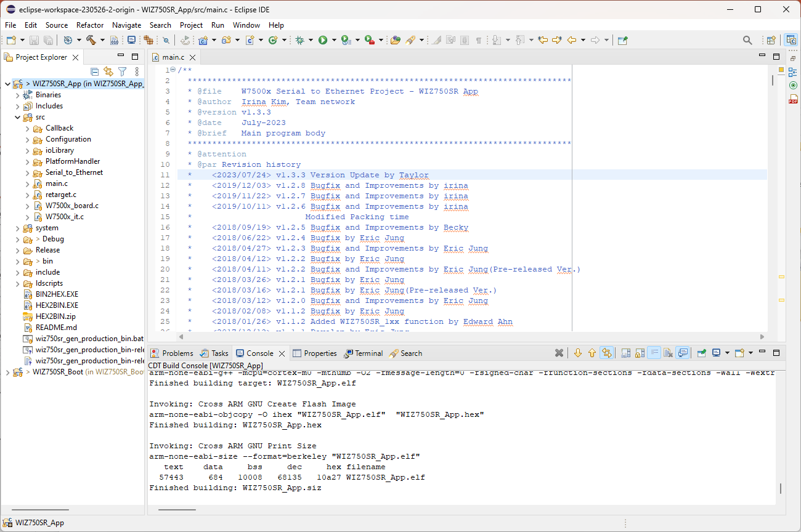This screenshot has width=801, height=532.
Task: Click the Debug bug icon in the toolbar
Action: [x=299, y=40]
